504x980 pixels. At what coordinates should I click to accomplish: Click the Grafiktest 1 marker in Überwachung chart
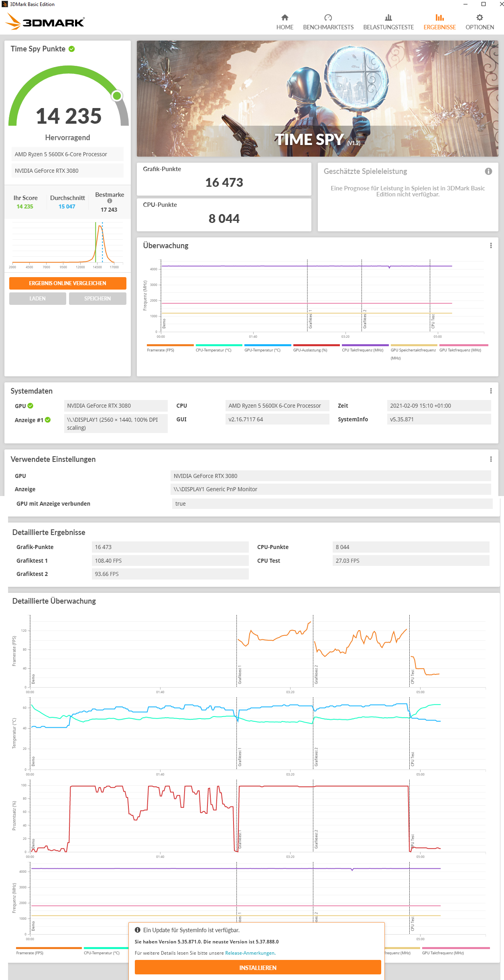coord(310,319)
